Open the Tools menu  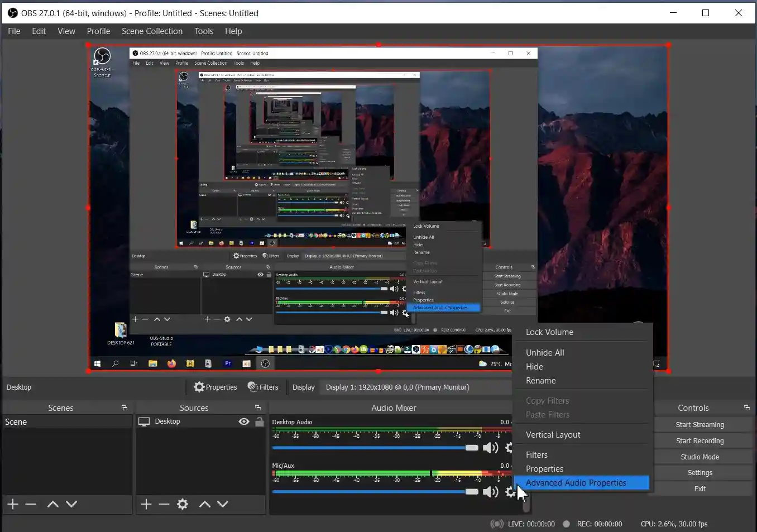pyautogui.click(x=204, y=31)
